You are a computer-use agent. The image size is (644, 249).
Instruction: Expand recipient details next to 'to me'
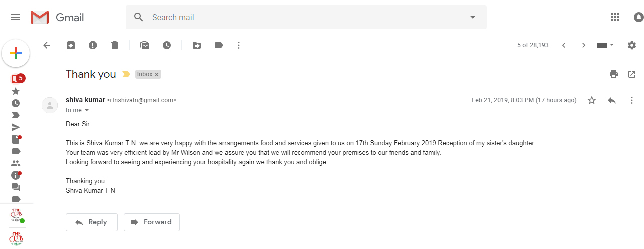pyautogui.click(x=87, y=110)
